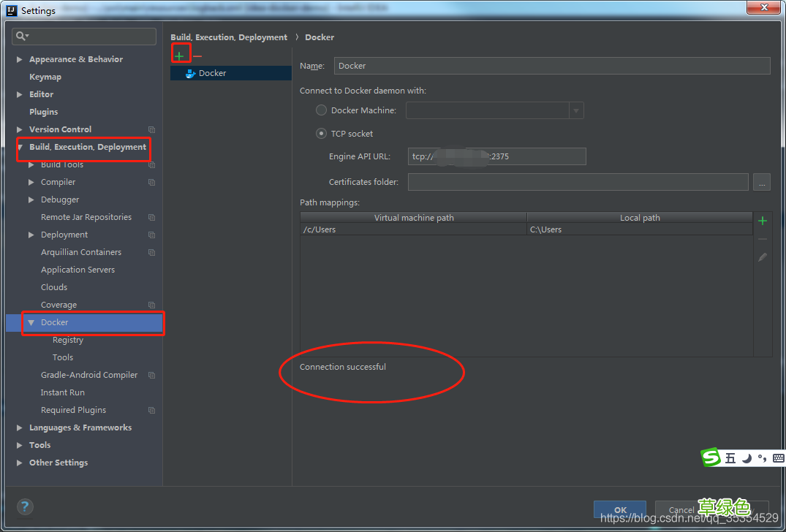Expand the Languages & Frameworks section
Image resolution: width=786 pixels, height=532 pixels.
click(20, 427)
